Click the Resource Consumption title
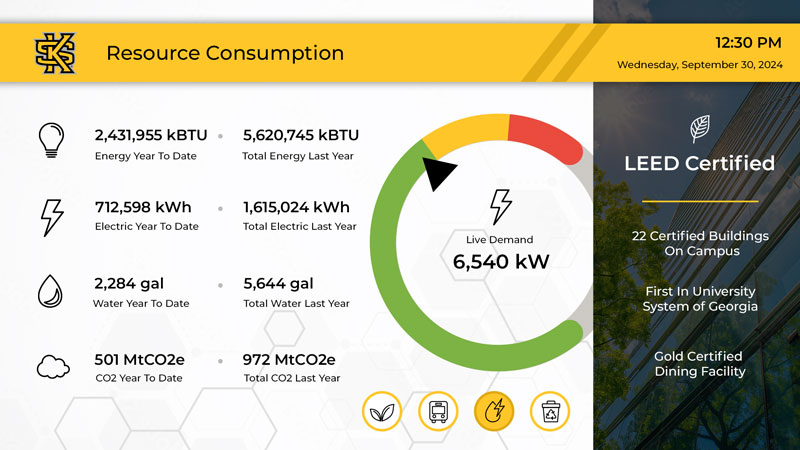800x450 pixels. pyautogui.click(x=225, y=53)
